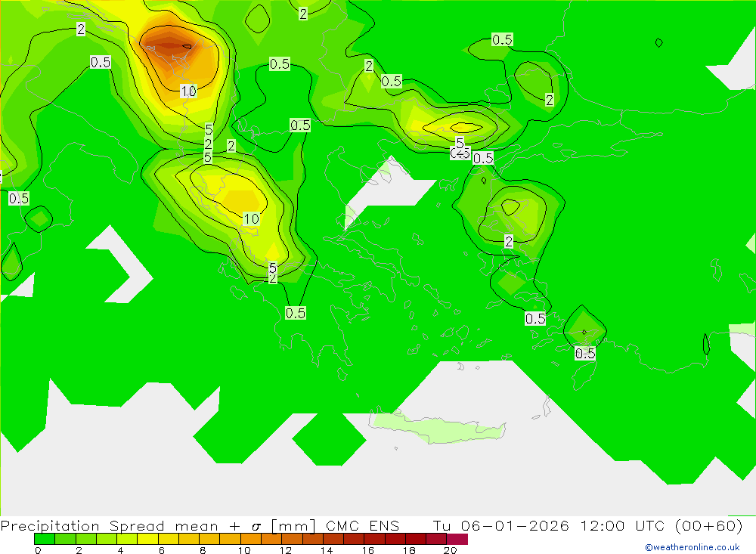Click the pale green island of Crete
Image resolution: width=756 pixels, height=554 pixels.
[438, 428]
